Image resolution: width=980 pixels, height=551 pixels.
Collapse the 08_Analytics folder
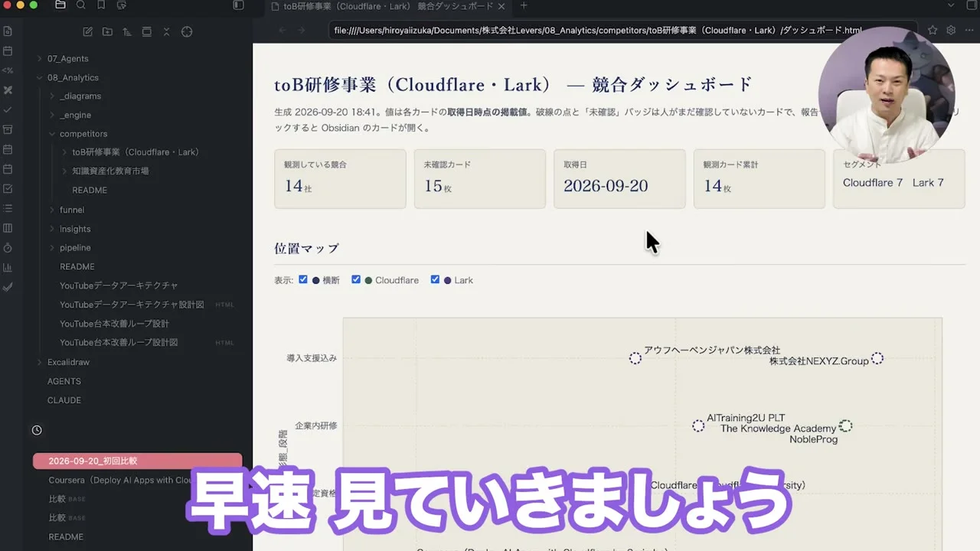click(73, 77)
